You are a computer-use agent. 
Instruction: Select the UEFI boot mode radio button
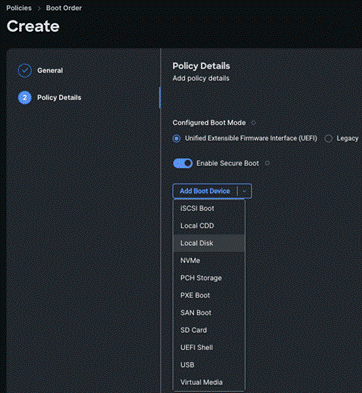coord(176,138)
